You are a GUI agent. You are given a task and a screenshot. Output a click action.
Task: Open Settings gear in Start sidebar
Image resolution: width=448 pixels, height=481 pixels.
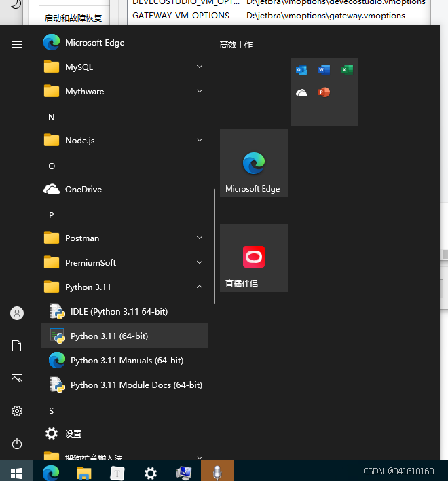tap(17, 411)
